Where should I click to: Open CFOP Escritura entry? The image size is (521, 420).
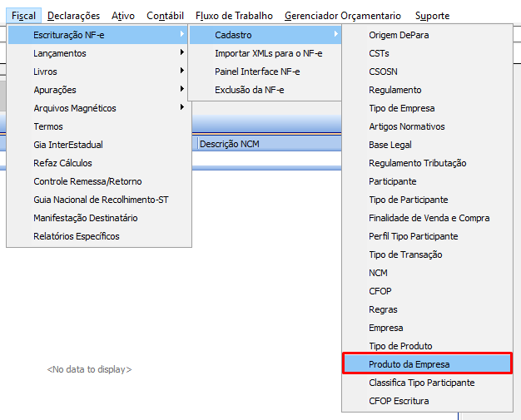coord(399,401)
